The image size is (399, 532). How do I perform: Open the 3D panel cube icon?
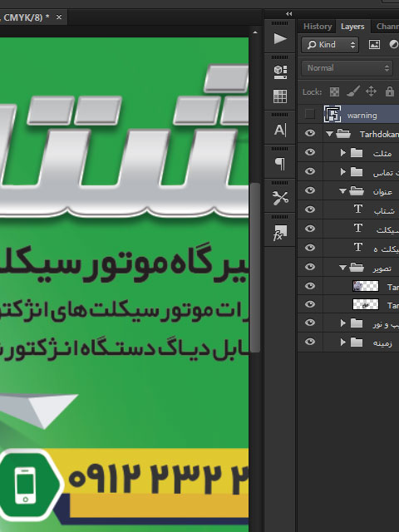(280, 71)
